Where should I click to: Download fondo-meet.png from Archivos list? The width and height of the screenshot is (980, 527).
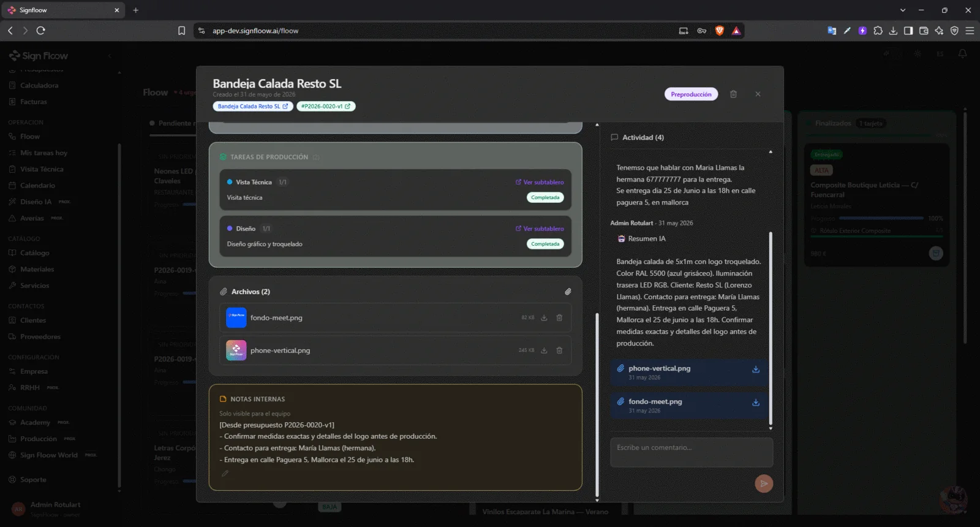(x=544, y=317)
